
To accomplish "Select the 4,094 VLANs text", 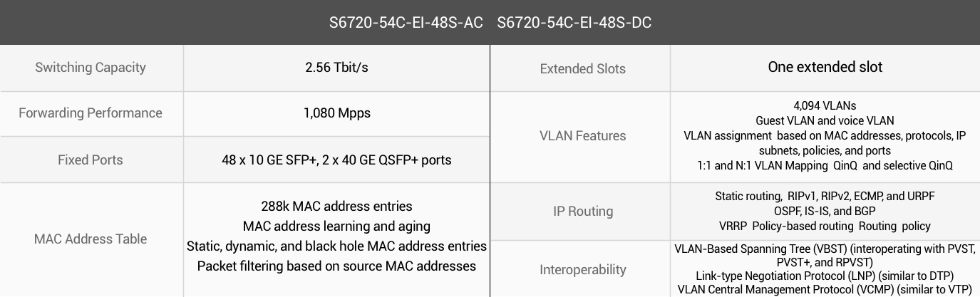I will [x=825, y=106].
